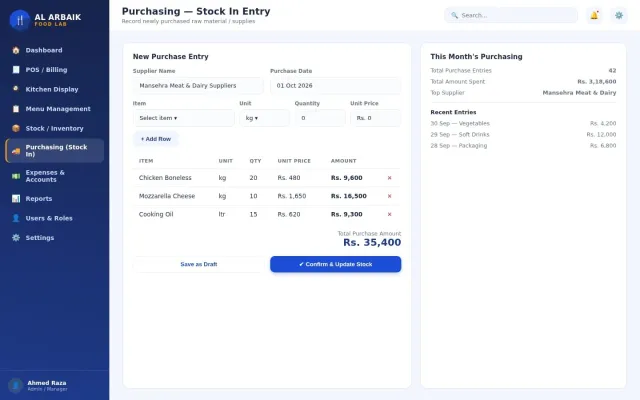The height and width of the screenshot is (400, 640).
Task: Open the top-right gear settings icon
Action: (x=619, y=16)
